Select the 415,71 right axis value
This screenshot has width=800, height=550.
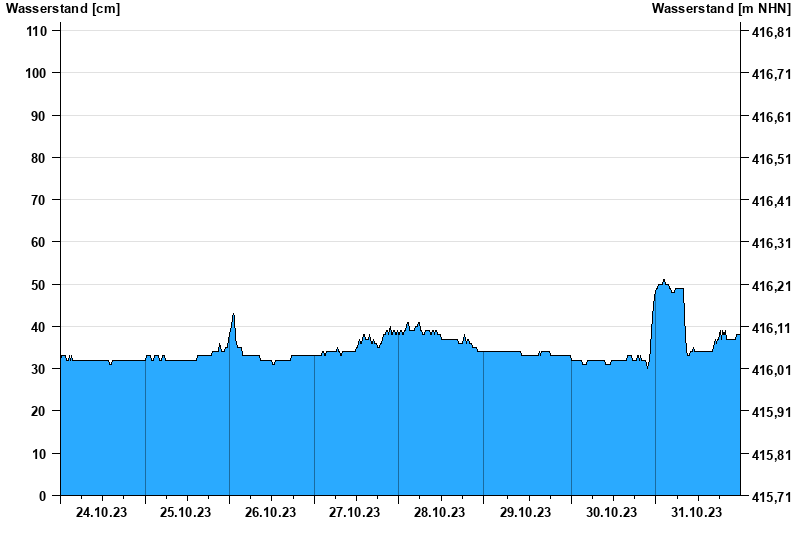772,497
